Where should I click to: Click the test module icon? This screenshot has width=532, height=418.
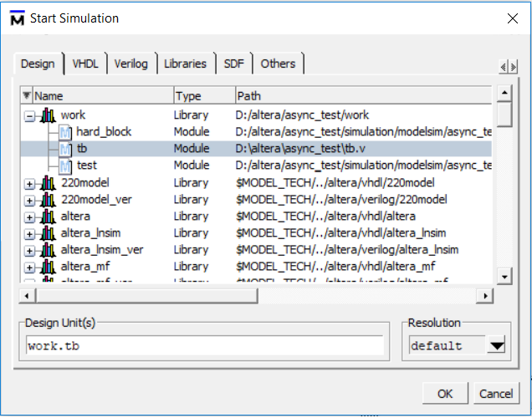[64, 166]
